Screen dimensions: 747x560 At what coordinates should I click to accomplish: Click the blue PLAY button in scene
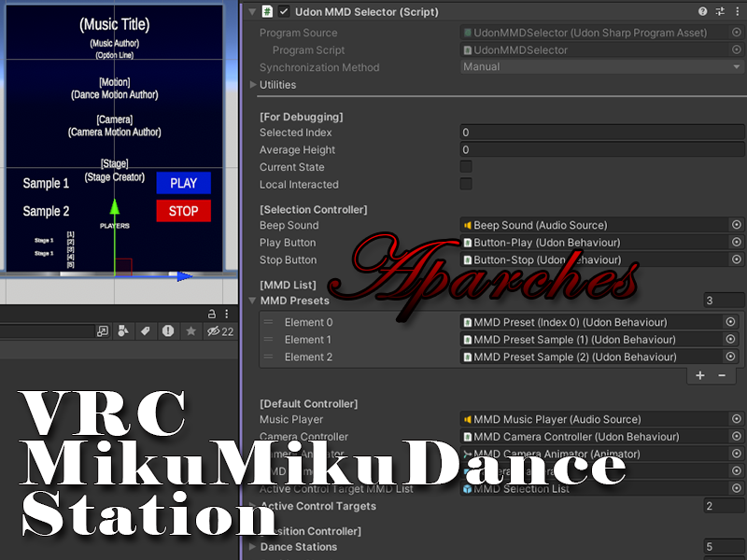coord(183,183)
